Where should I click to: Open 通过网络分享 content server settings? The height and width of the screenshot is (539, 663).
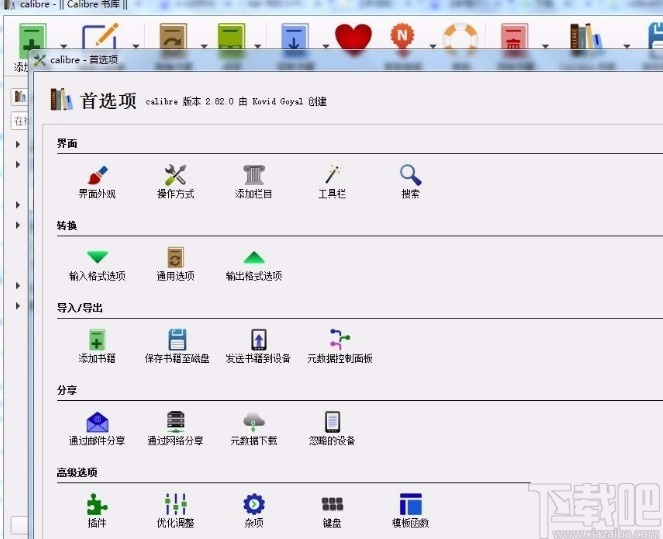pos(175,429)
